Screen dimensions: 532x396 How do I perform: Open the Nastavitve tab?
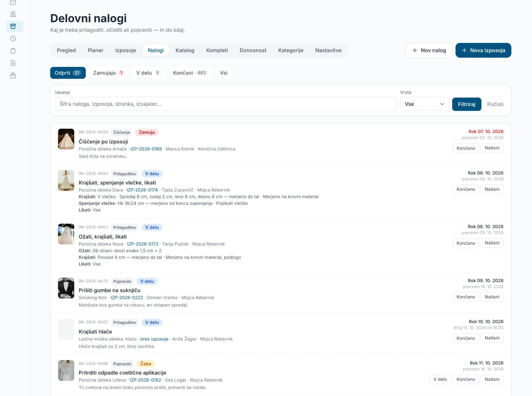328,50
